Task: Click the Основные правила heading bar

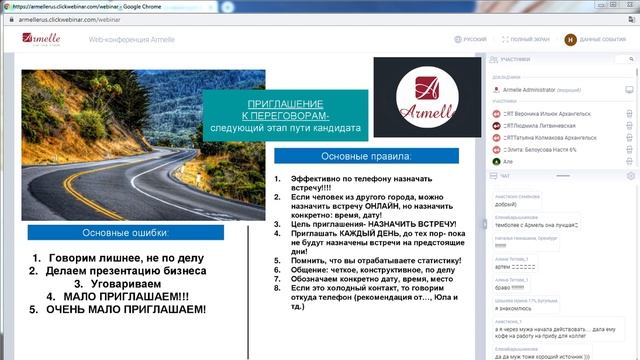Action: [366, 156]
